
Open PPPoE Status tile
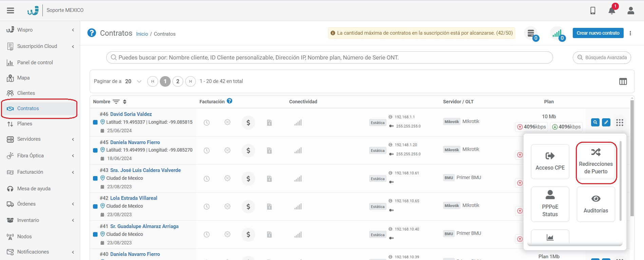coord(550,204)
